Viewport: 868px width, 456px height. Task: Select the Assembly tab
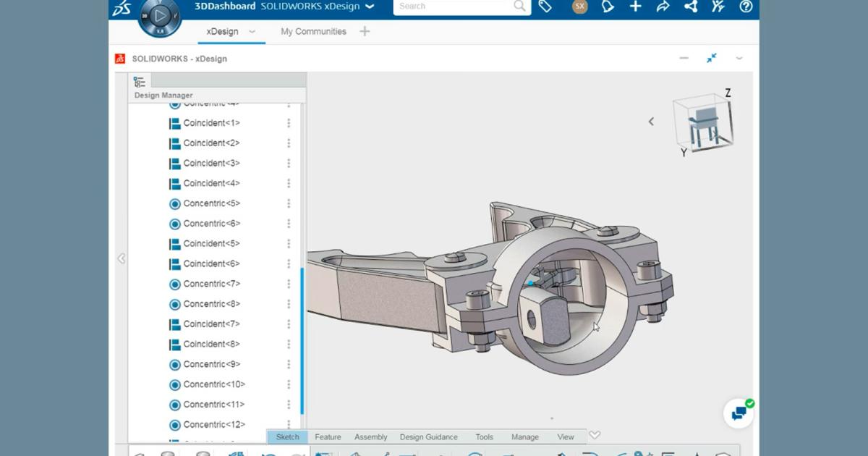tap(370, 436)
